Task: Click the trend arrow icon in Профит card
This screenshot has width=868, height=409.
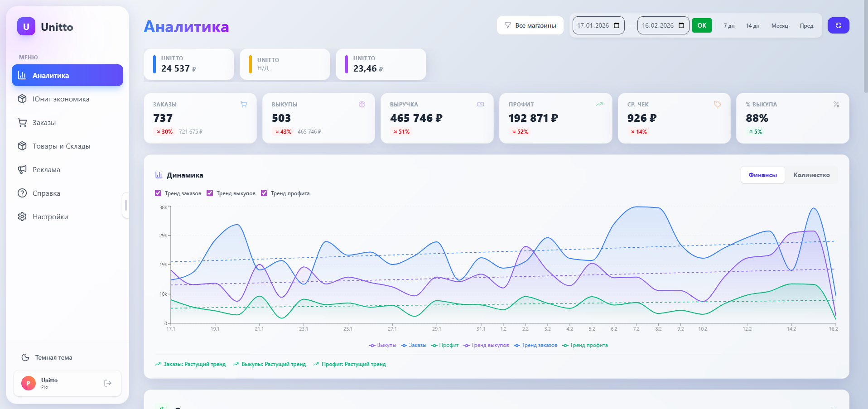Action: click(599, 104)
